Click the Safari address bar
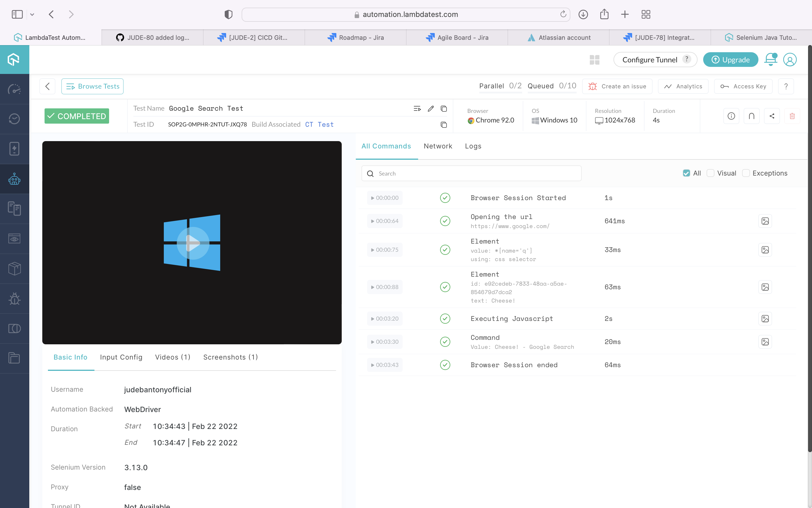Screen dimensions: 812x508 (406, 14)
